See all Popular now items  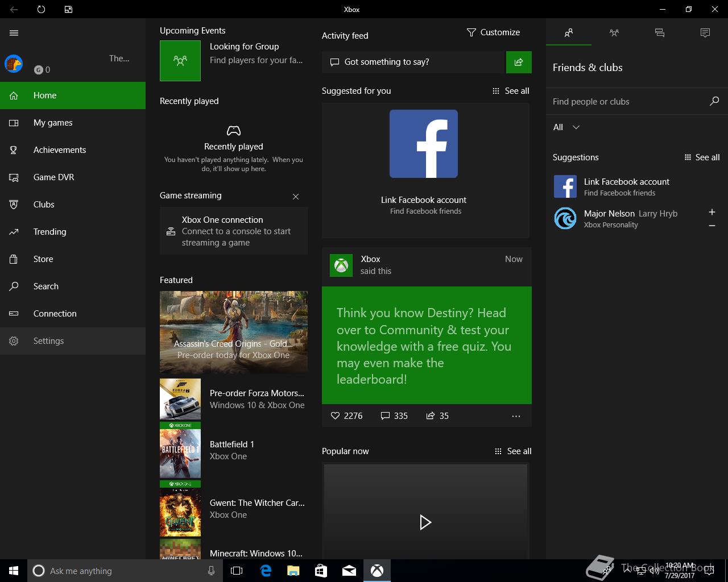[x=513, y=451]
